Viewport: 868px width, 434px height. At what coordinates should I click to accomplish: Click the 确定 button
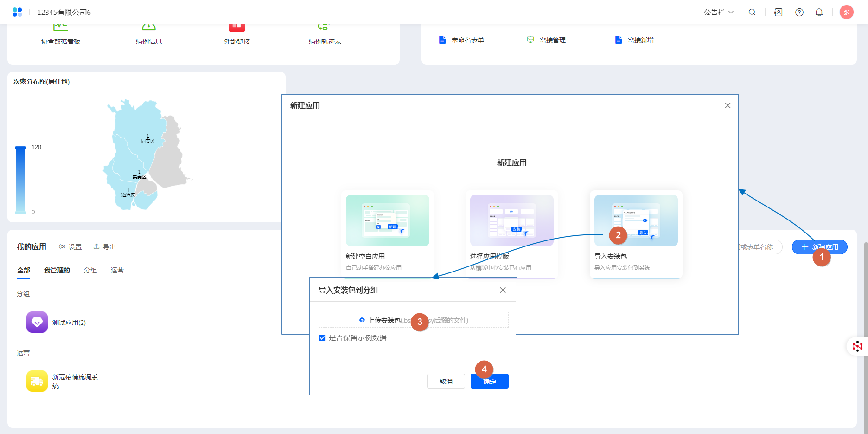tap(490, 382)
